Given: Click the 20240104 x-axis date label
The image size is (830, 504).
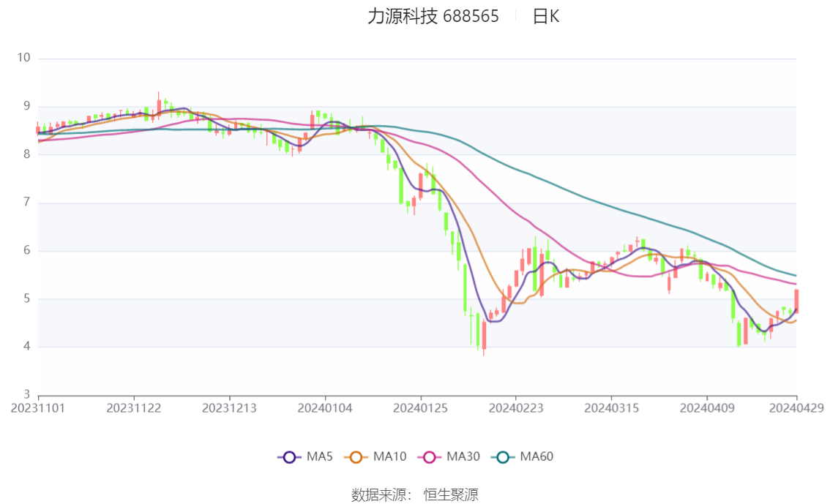Looking at the screenshot, I should coord(325,408).
